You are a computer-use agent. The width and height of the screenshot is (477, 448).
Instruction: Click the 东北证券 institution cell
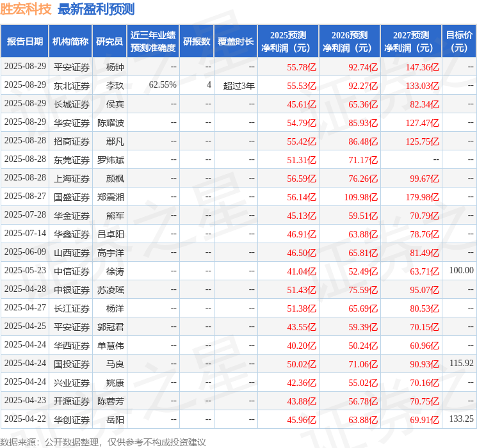pyautogui.click(x=72, y=86)
